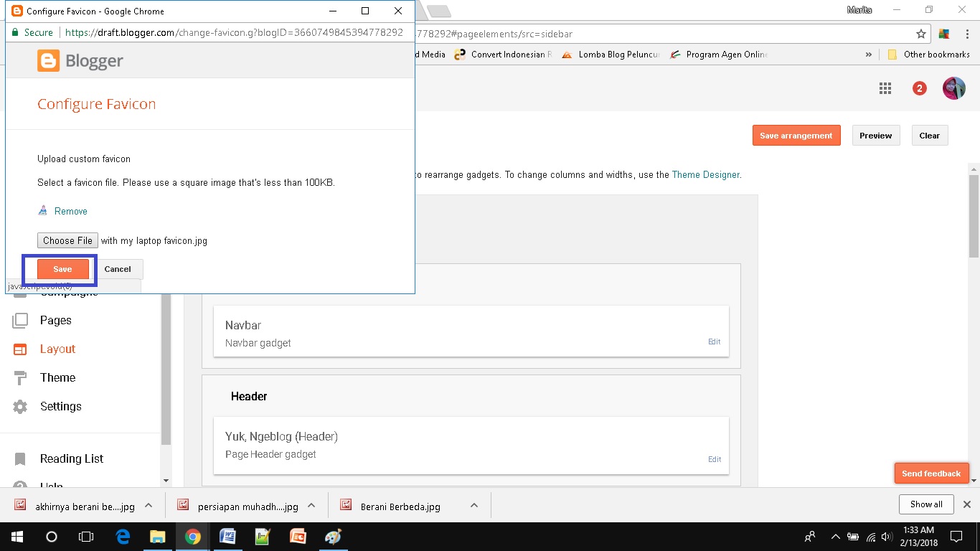The height and width of the screenshot is (551, 980).
Task: Expand options for akhirnya berani be....jpg download
Action: tap(149, 505)
